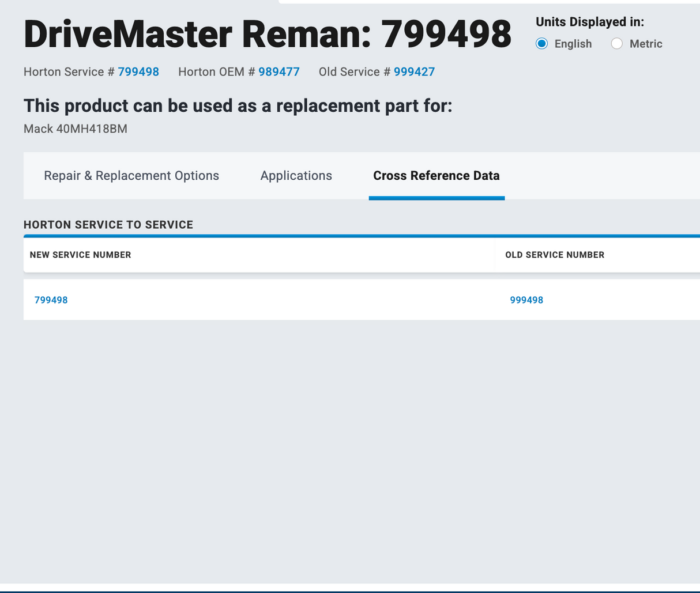700x593 pixels.
Task: Open the Applications tab
Action: (296, 176)
